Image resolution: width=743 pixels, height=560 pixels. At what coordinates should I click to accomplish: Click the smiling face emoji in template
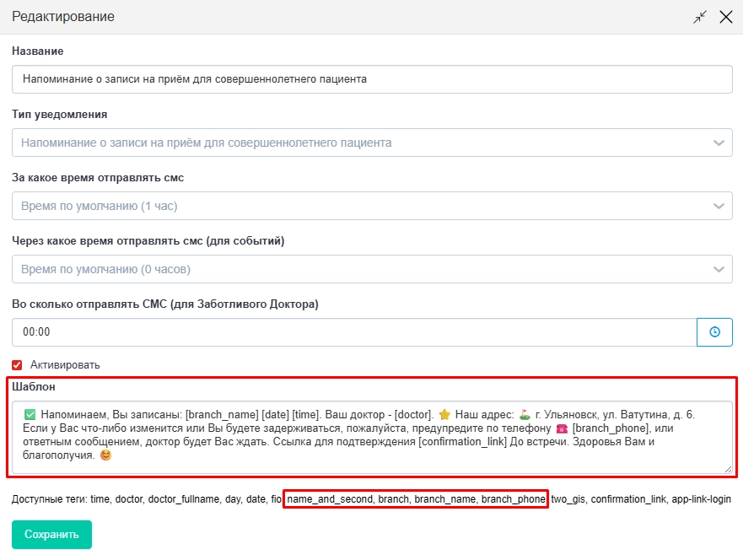tap(105, 455)
